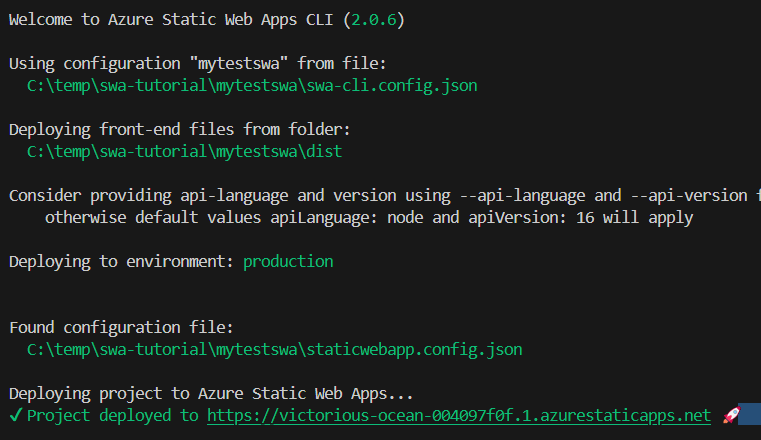Click the 'Deploying to environment:' label

121,262
